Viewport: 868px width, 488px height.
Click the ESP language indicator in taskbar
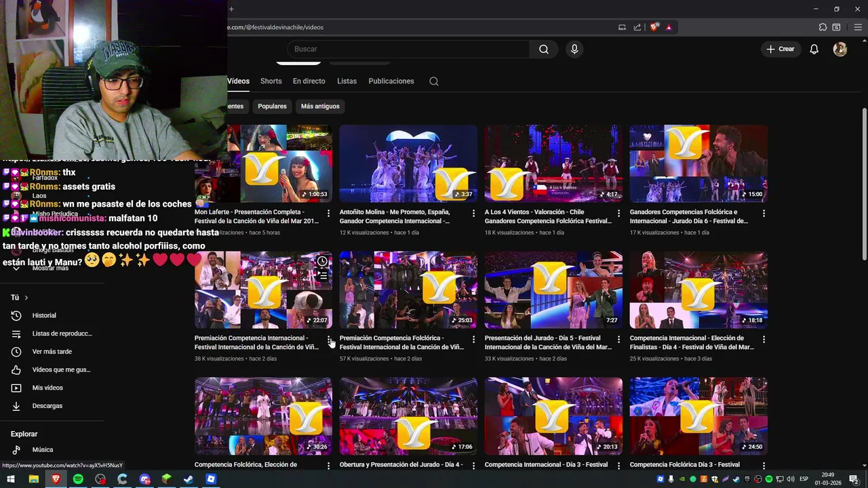click(804, 479)
